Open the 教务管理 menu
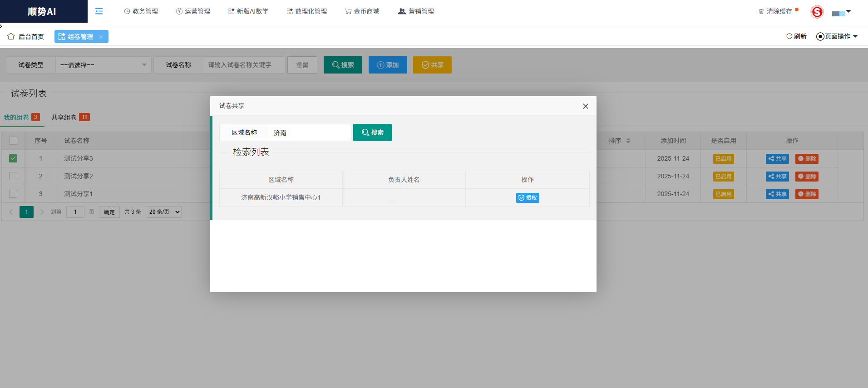The width and height of the screenshot is (868, 388). click(141, 11)
